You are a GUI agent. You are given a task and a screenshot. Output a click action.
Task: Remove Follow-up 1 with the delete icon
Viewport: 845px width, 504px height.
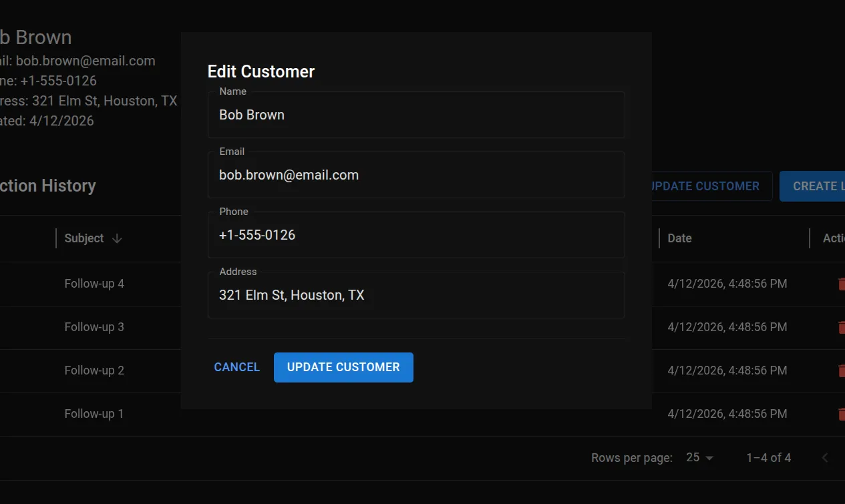tap(842, 414)
